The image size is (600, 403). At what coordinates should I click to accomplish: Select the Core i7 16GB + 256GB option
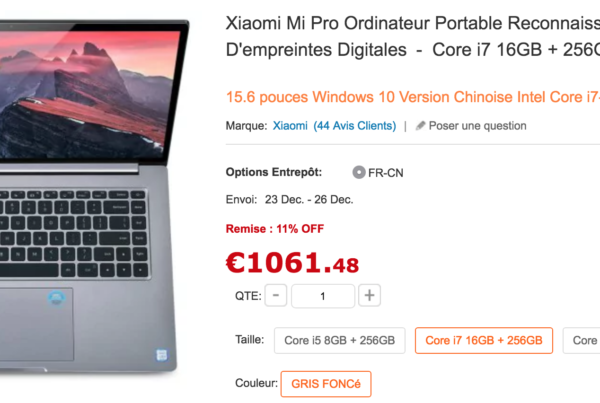tap(484, 340)
